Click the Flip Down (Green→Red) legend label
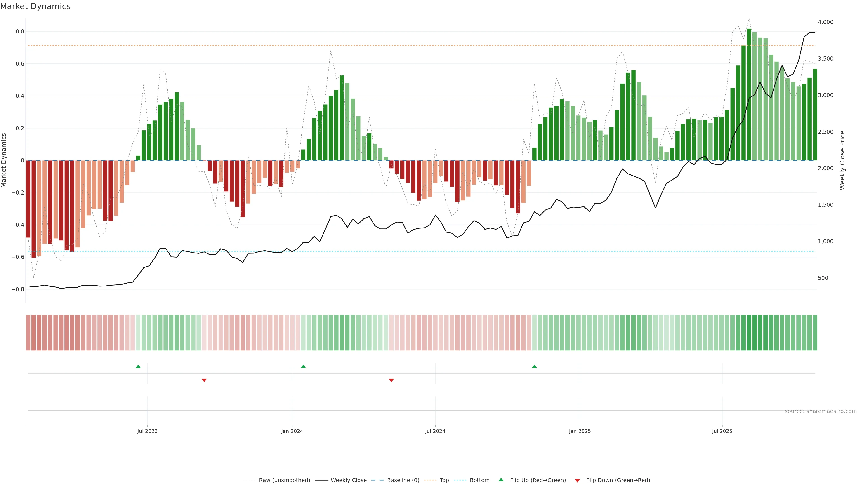 point(618,480)
